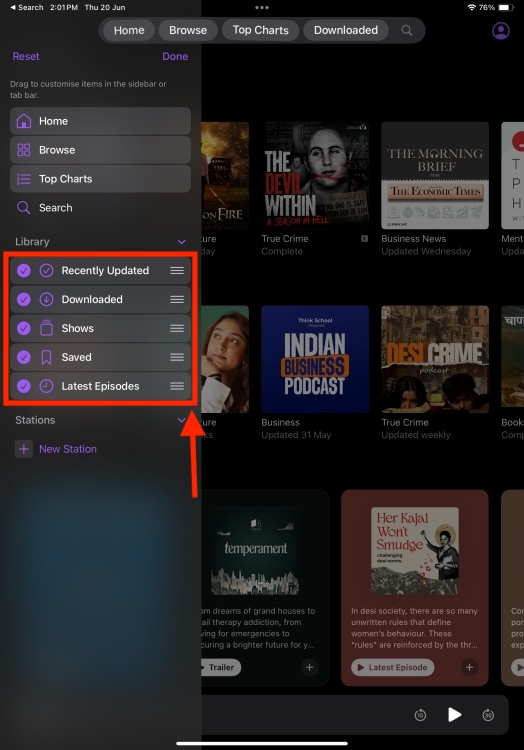Open Her Kajal Won't Smudge cover art
This screenshot has height=750, width=524.
[415, 551]
